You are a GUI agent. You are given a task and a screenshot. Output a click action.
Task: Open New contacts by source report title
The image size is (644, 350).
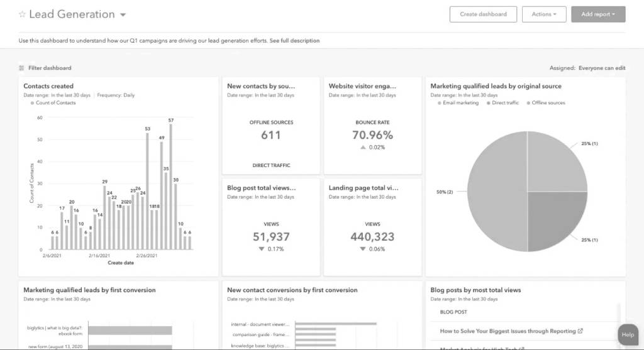[x=261, y=86]
